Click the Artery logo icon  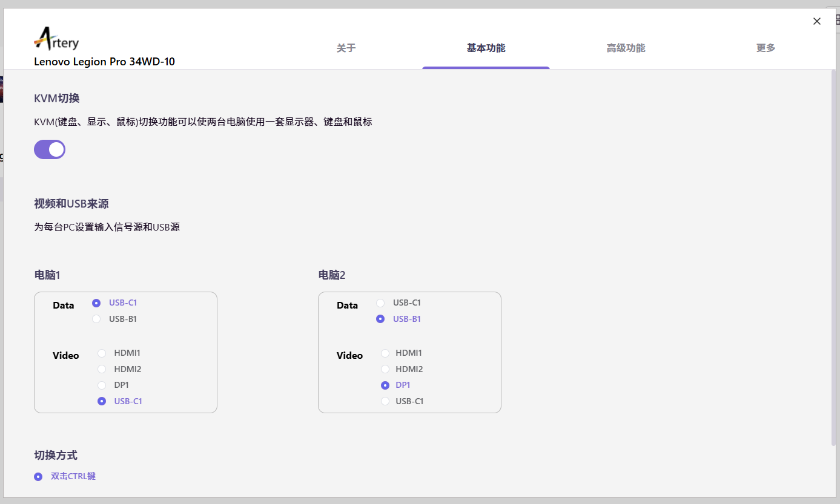click(x=56, y=39)
